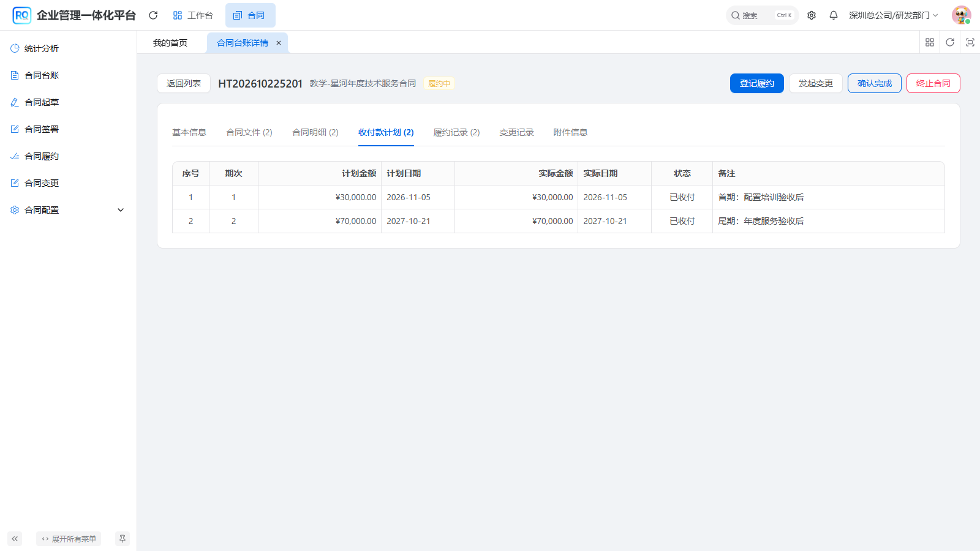Click the 终止合同 button
This screenshot has width=980, height=551.
[x=933, y=83]
